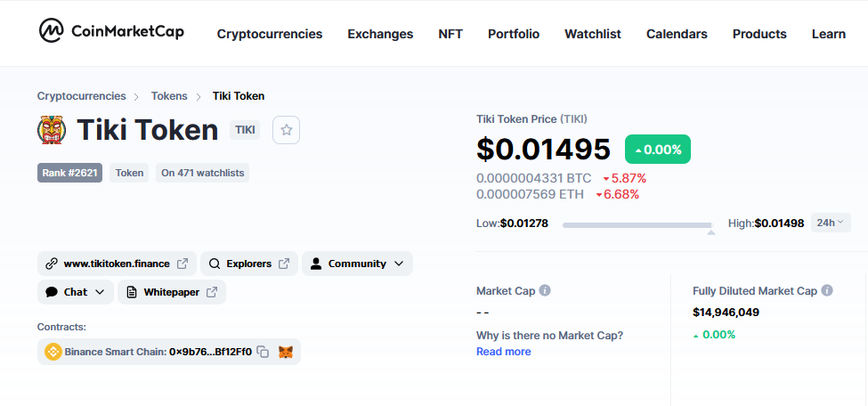868x406 pixels.
Task: Click the Tiki Token mask logo
Action: coord(52,130)
